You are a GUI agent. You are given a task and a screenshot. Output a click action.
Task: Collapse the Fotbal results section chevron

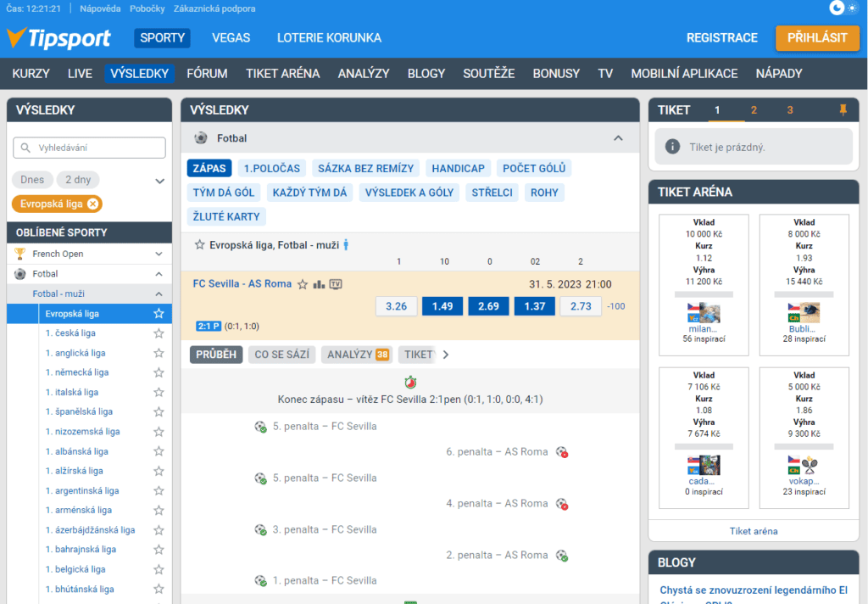click(x=618, y=138)
